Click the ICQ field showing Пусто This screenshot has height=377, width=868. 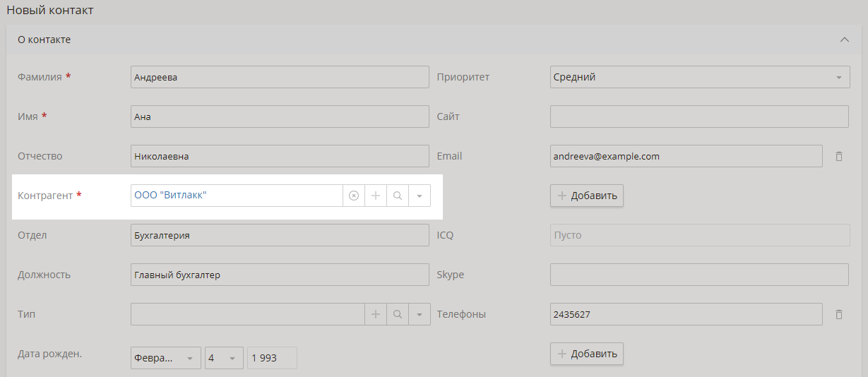pyautogui.click(x=700, y=235)
